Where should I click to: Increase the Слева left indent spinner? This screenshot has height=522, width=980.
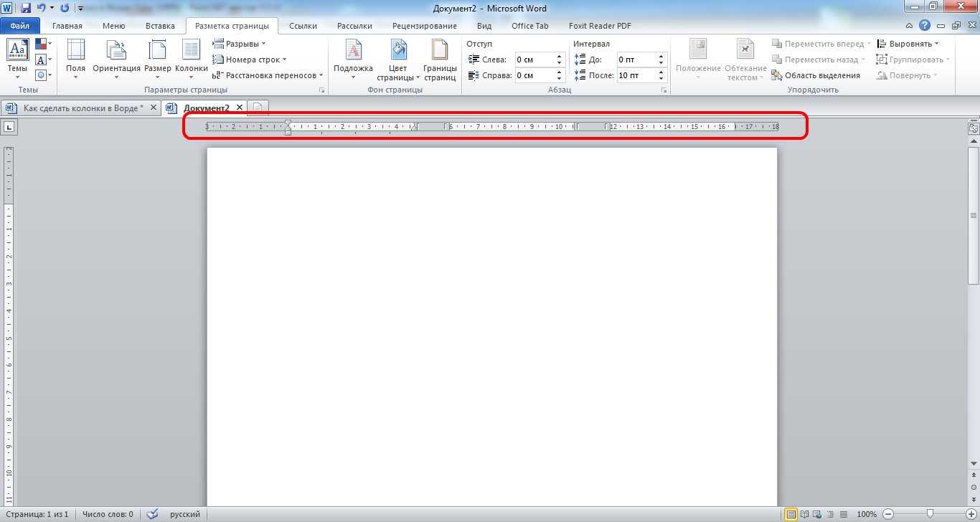pos(560,56)
